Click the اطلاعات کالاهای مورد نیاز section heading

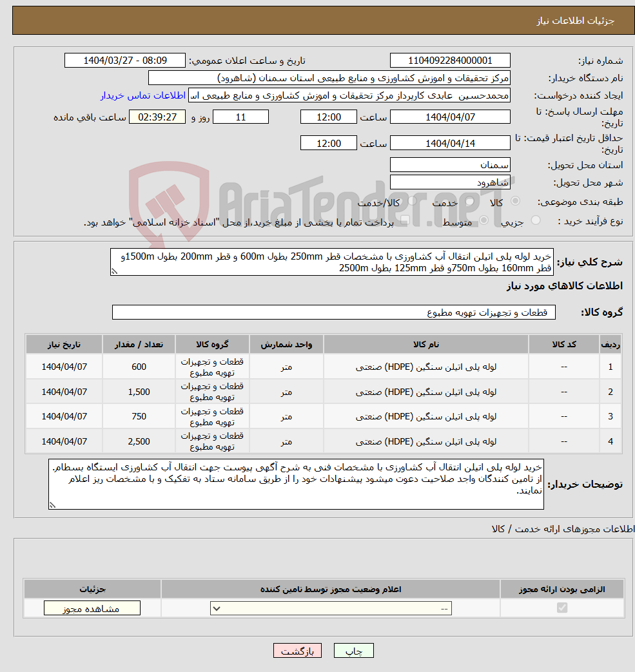pyautogui.click(x=564, y=286)
